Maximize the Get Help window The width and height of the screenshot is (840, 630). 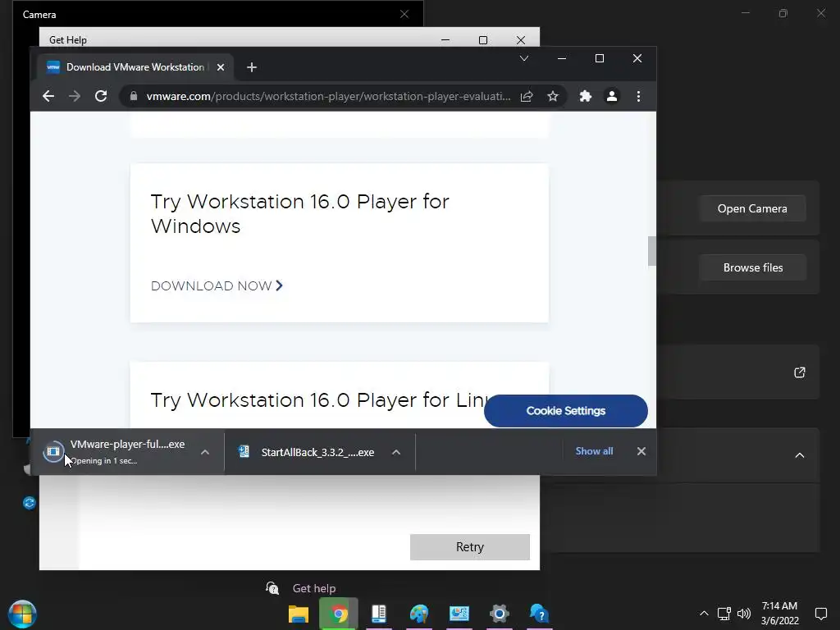click(x=482, y=40)
